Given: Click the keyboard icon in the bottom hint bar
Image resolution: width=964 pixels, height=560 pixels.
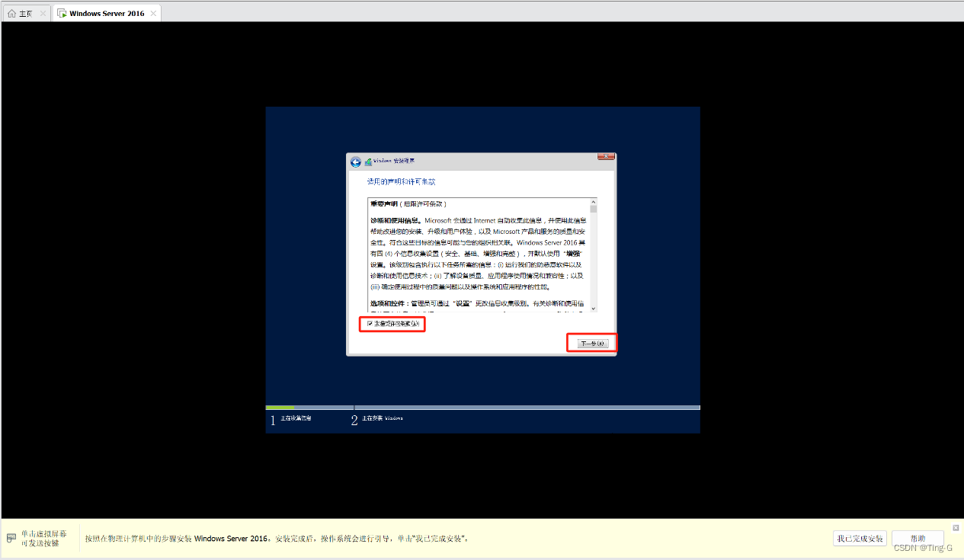Looking at the screenshot, I should tap(11, 538).
